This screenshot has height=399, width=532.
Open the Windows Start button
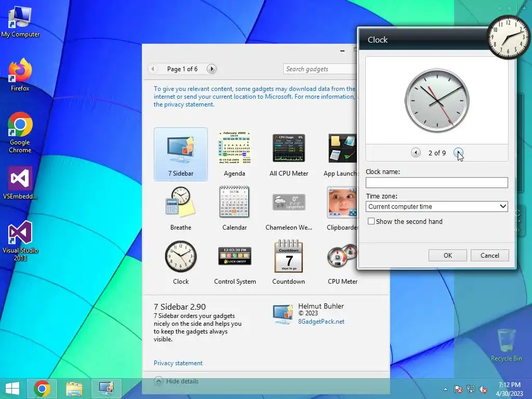pos(12,389)
